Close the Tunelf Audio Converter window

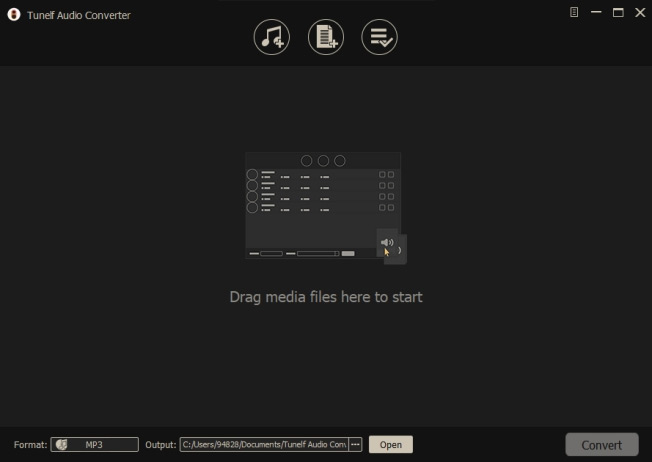coord(640,12)
